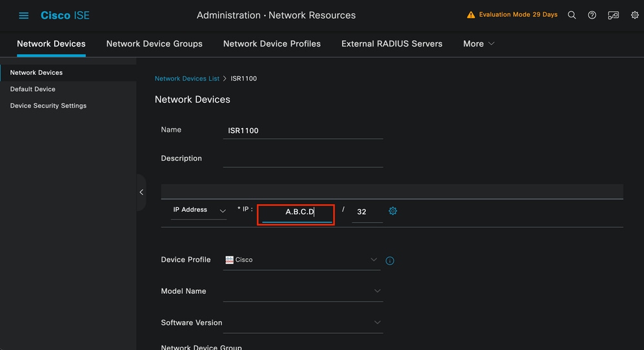Open the IP Address type dropdown
The width and height of the screenshot is (644, 350).
(x=199, y=211)
